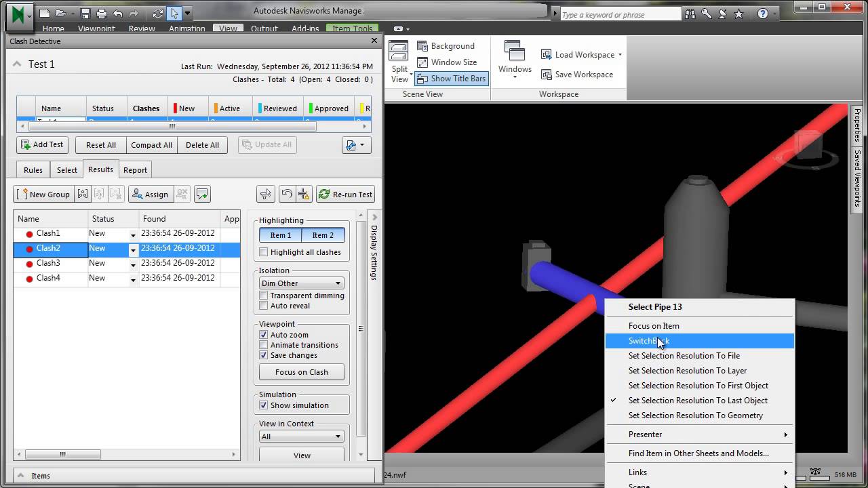Switch to the Report tab

(136, 170)
